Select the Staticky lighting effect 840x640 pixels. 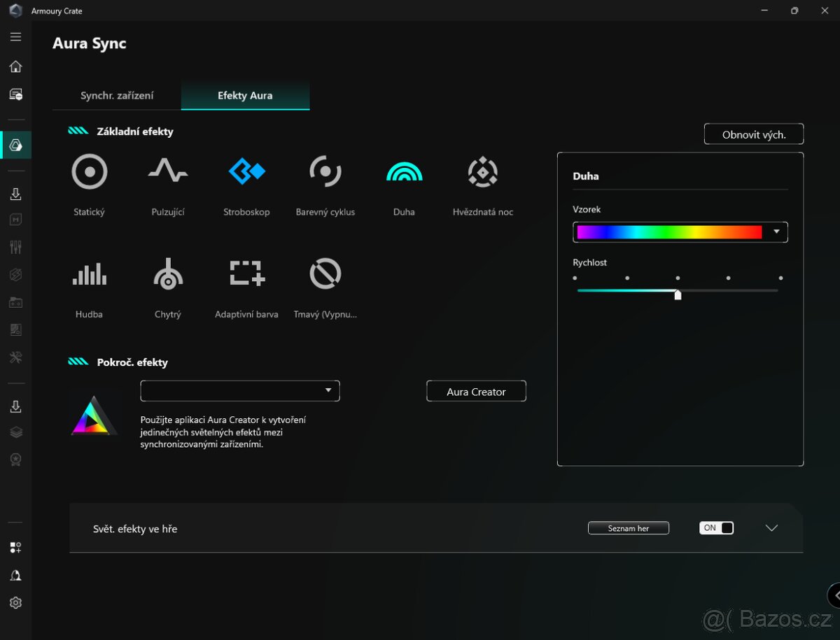coord(89,171)
